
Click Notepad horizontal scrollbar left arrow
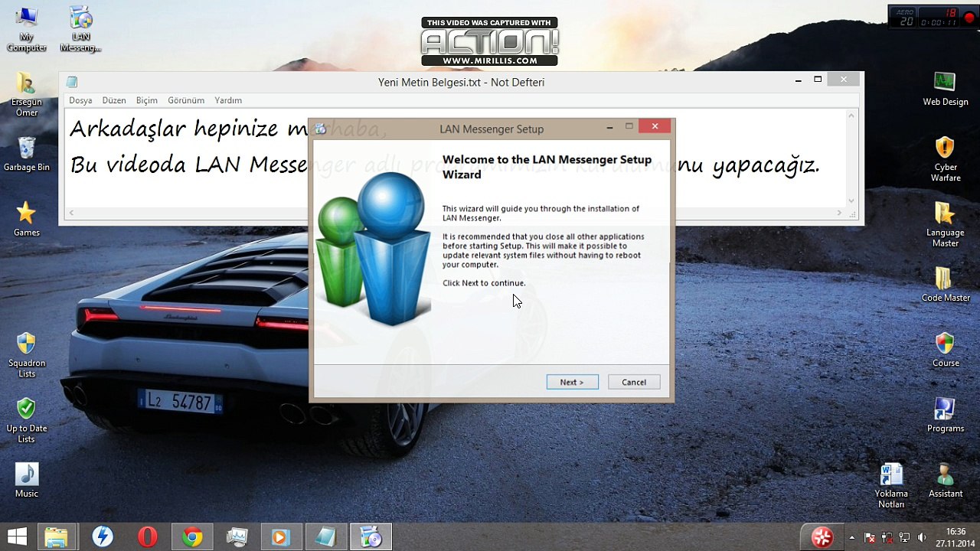71,213
